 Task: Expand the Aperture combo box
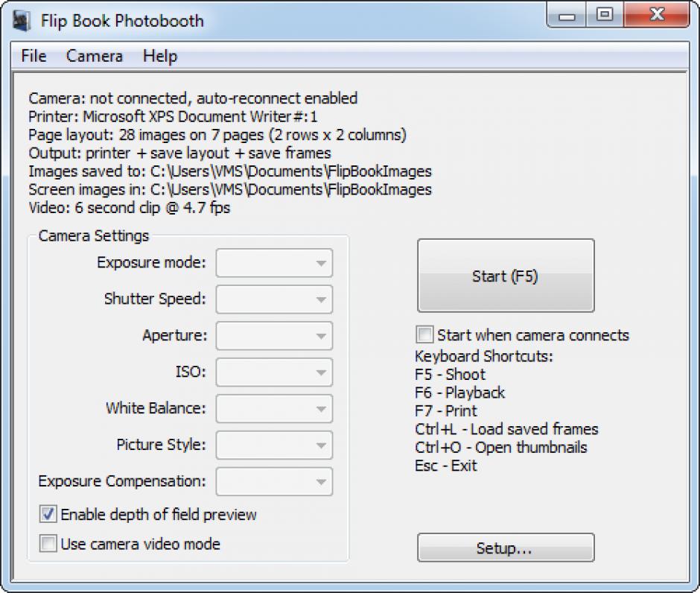pyautogui.click(x=274, y=336)
